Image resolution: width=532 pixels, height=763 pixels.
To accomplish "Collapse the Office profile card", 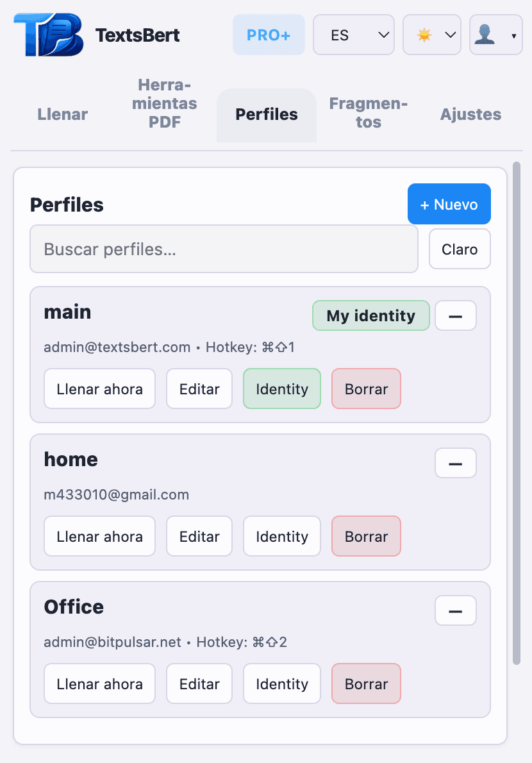I will 455,610.
